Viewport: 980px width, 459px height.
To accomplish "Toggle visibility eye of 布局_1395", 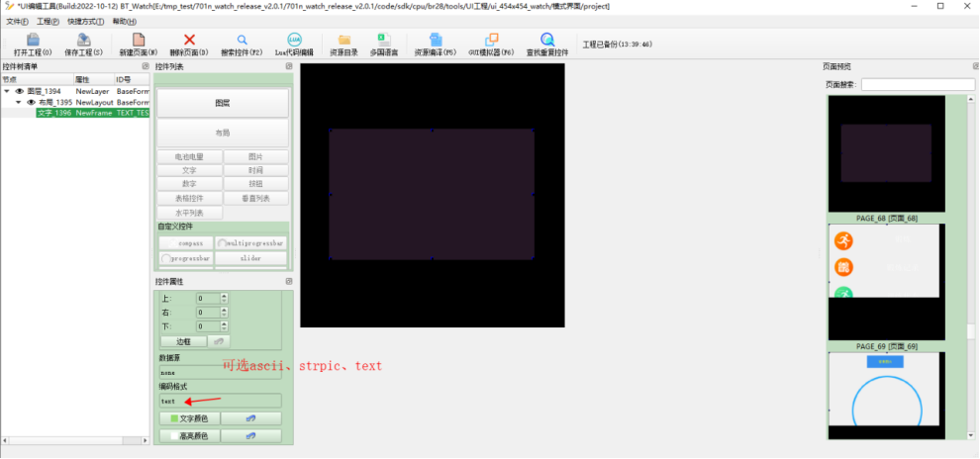I will coord(32,102).
